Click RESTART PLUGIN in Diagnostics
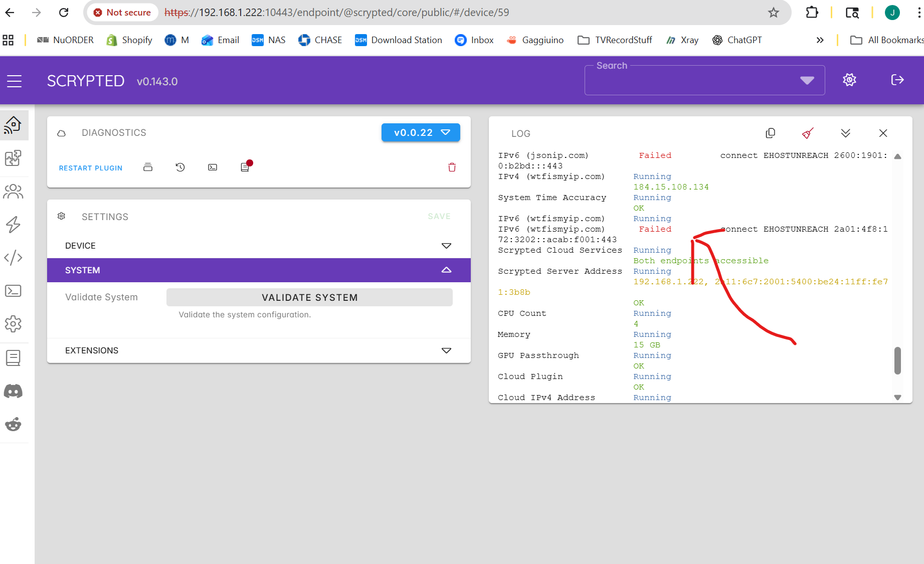This screenshot has height=564, width=924. point(91,167)
